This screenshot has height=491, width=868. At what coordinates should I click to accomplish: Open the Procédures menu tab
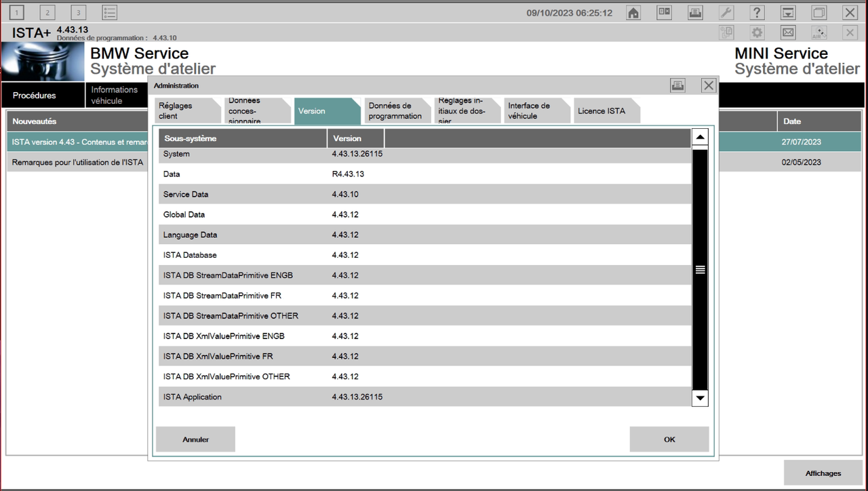[43, 96]
